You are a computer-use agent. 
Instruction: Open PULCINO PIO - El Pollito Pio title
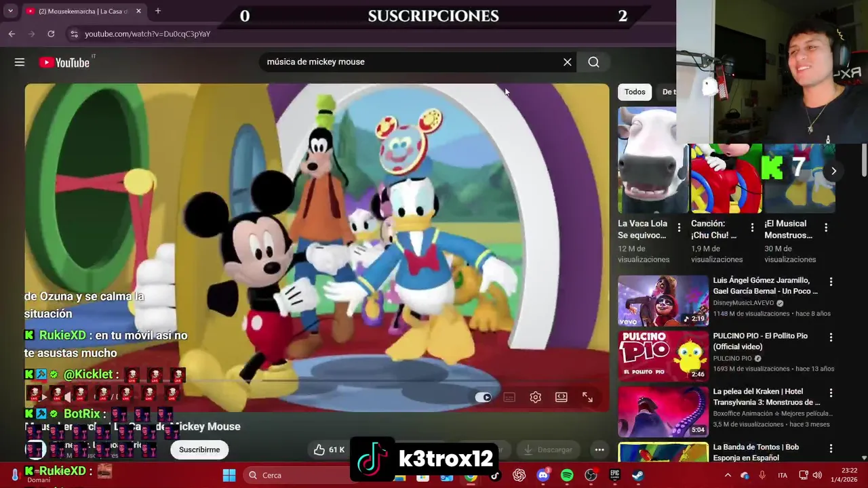click(x=760, y=341)
